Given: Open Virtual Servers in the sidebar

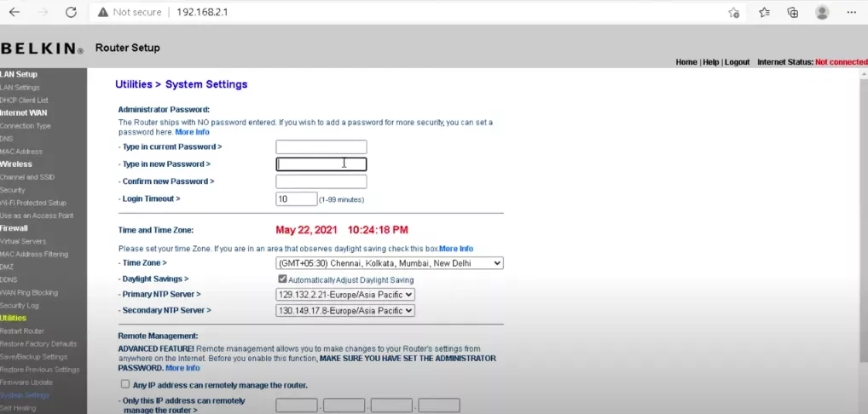Looking at the screenshot, I should 23,241.
